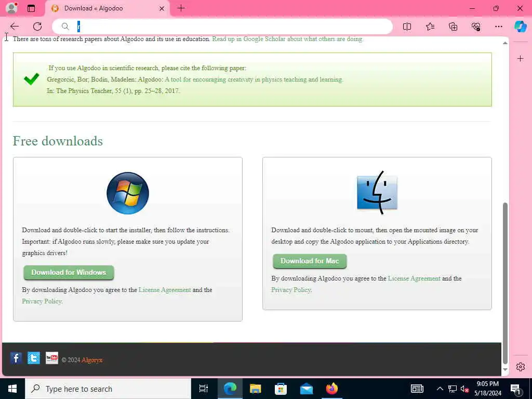Refresh the page with the reload icon
Screen dimensions: 532x399
click(x=37, y=26)
